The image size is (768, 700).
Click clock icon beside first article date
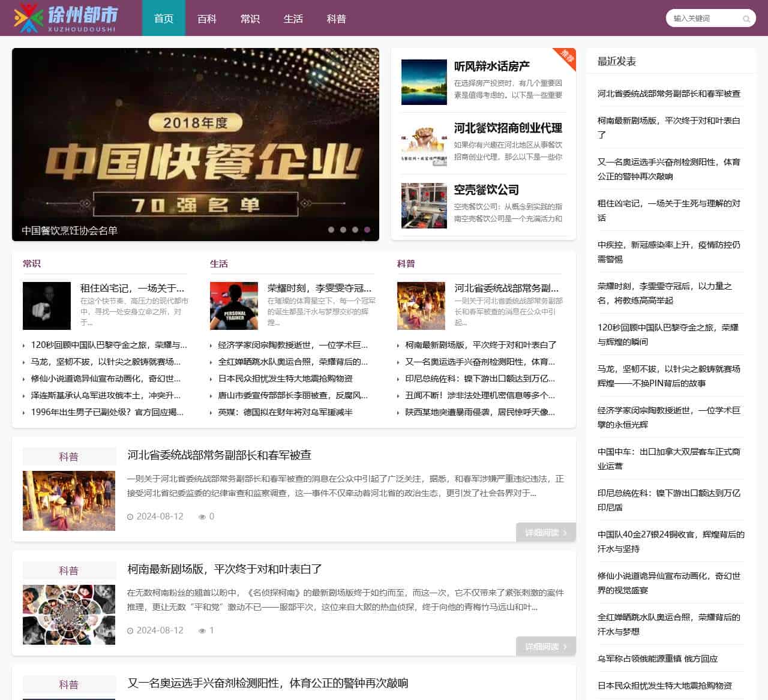pyautogui.click(x=130, y=516)
